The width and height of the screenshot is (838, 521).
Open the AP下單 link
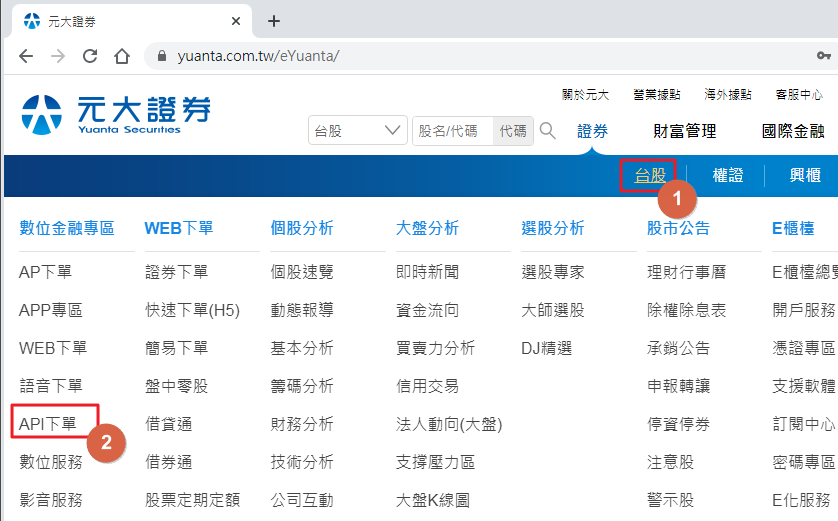point(45,272)
